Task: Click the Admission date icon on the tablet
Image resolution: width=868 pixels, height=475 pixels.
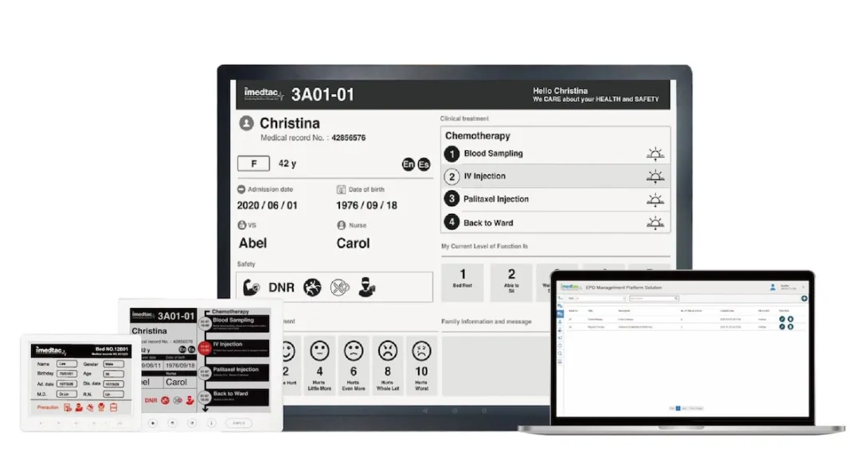Action: click(x=241, y=189)
